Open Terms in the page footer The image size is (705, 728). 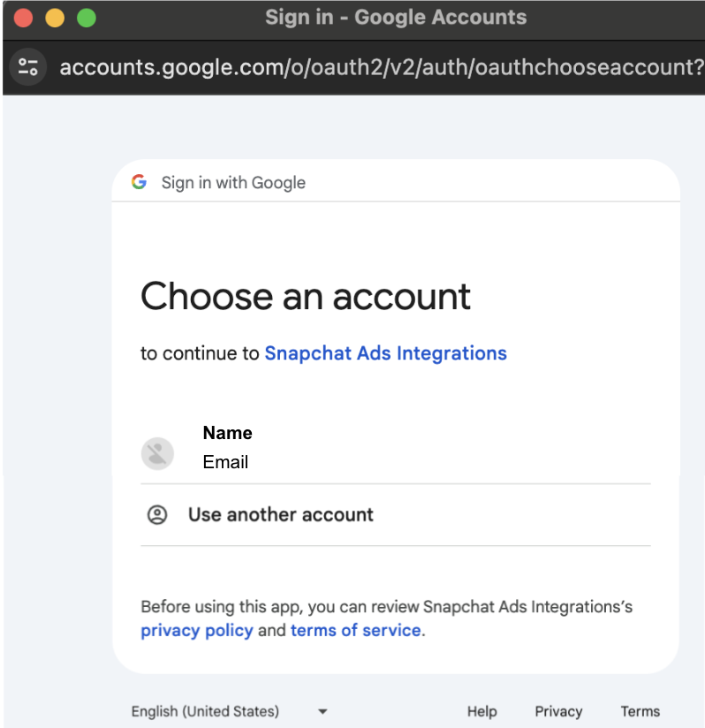[640, 711]
